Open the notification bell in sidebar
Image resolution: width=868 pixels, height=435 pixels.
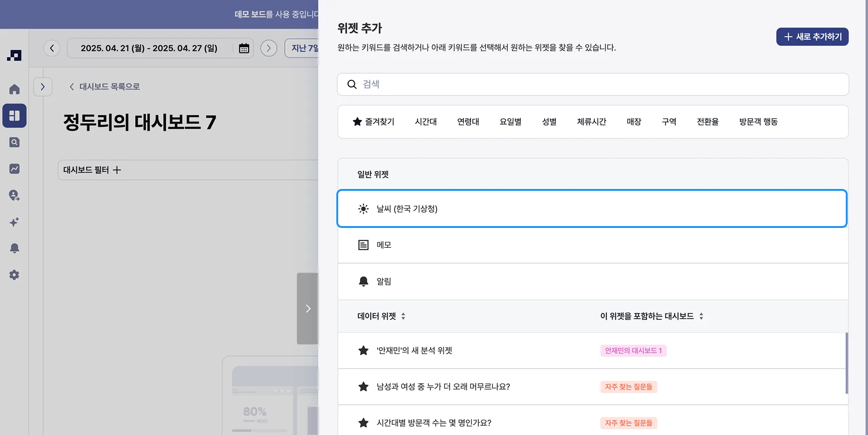(x=14, y=248)
